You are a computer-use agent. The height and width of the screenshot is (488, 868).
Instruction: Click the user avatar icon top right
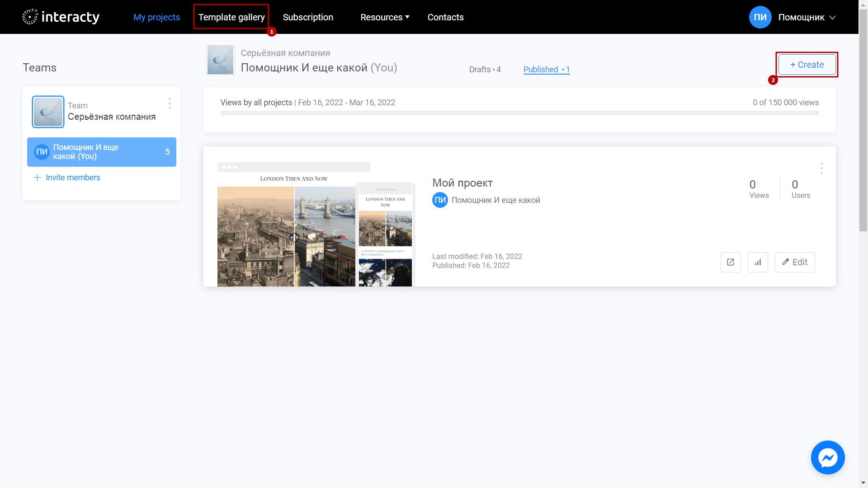[x=759, y=17]
